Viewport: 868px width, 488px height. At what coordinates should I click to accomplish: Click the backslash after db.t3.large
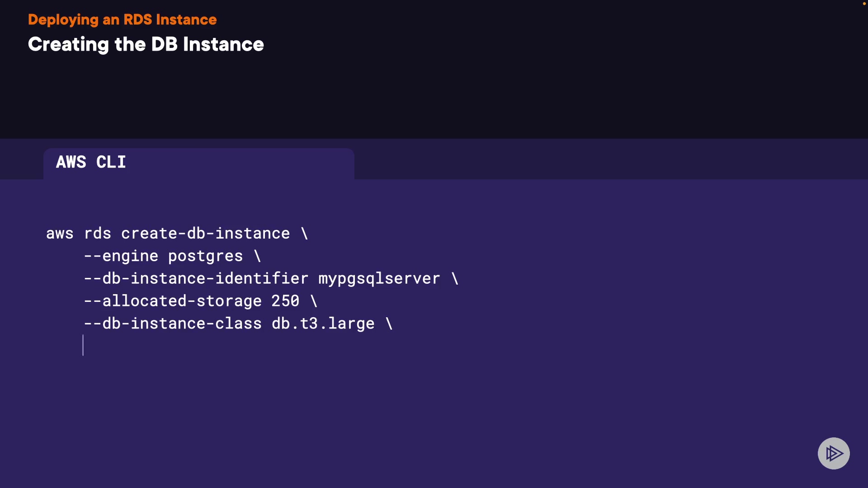pos(389,324)
